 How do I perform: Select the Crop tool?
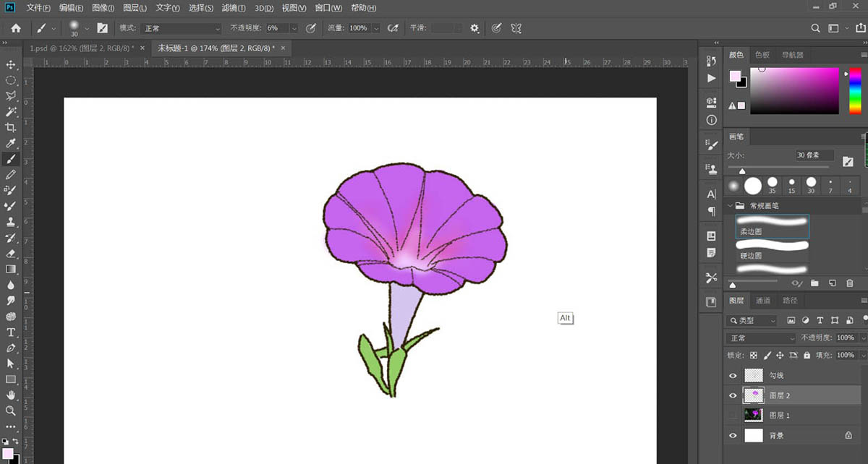[x=11, y=128]
